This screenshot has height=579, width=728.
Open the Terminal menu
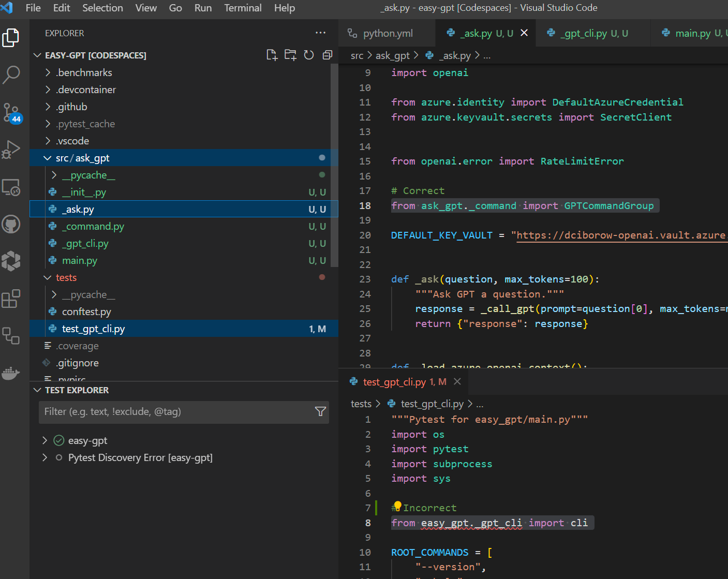(243, 8)
